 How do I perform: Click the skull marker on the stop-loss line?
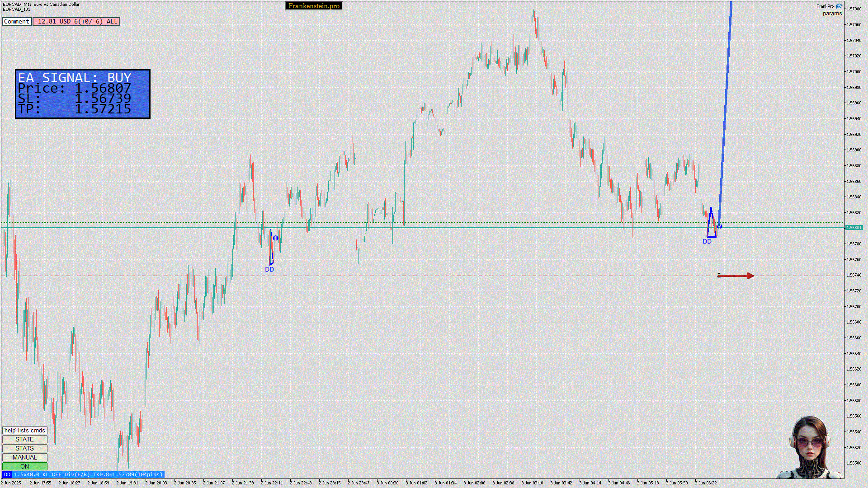(x=719, y=275)
